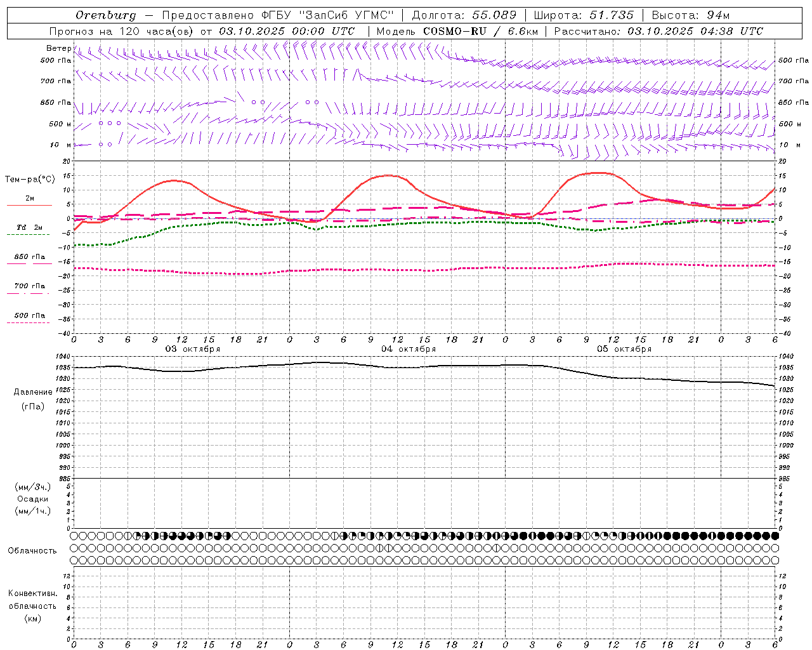Click the "03 октября" date label
Viewport: 812px width, 650px height.
point(193,349)
